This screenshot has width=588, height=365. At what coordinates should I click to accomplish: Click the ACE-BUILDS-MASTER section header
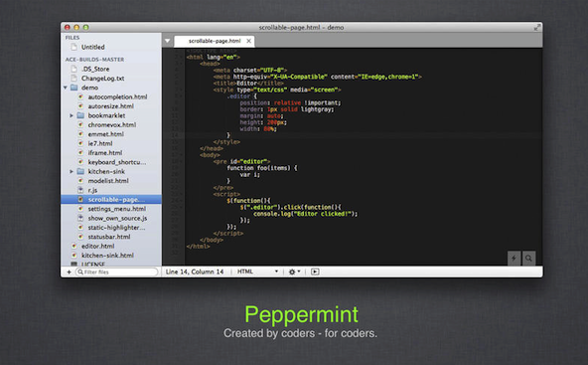click(x=94, y=60)
